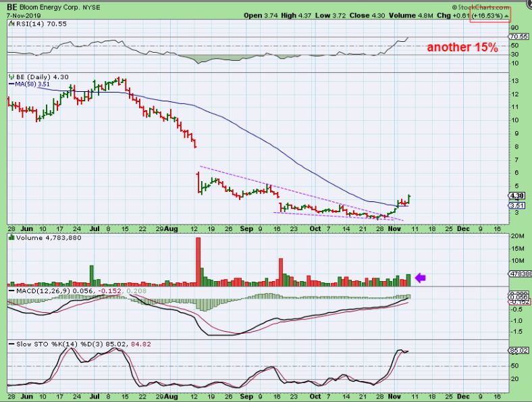Click the 3.51 moving average price tag
The height and width of the screenshot is (402, 532).
518,205
